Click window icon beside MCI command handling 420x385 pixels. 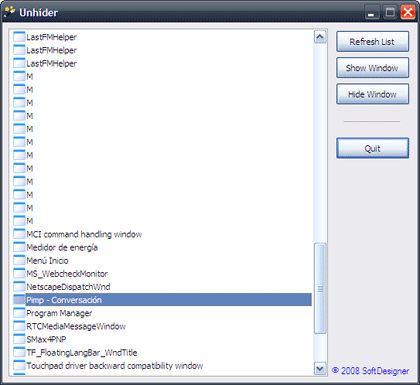coord(19,234)
